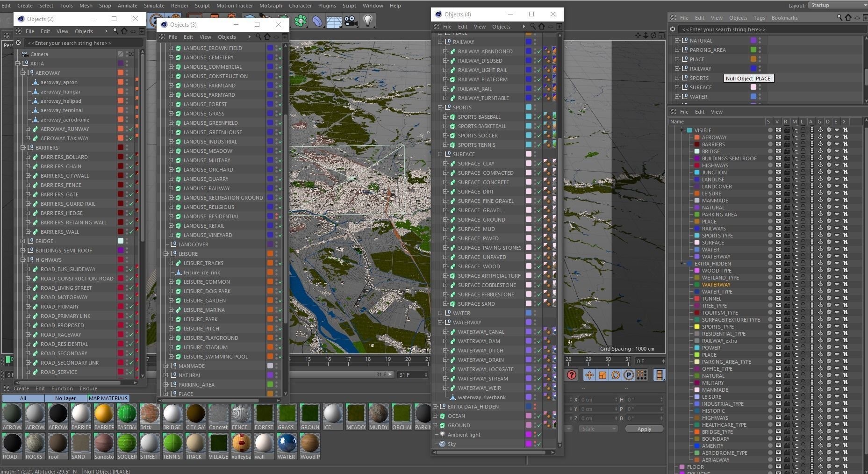Click the Apply button in coordinates panel

644,429
